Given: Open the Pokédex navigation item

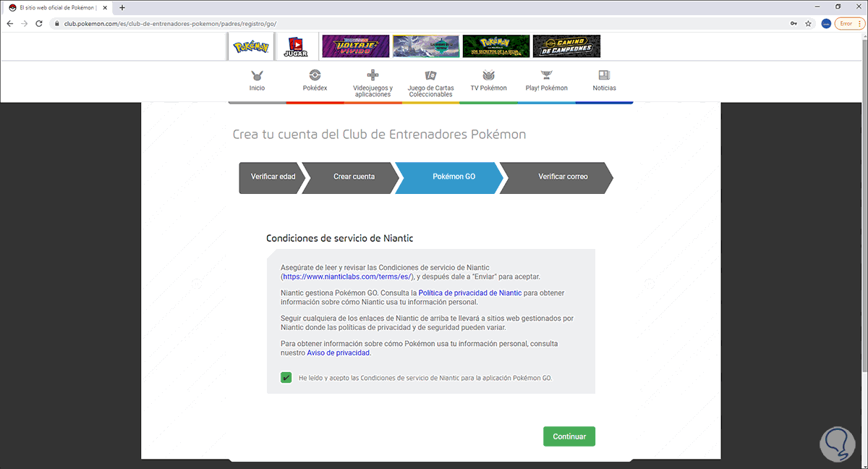Looking at the screenshot, I should click(315, 81).
